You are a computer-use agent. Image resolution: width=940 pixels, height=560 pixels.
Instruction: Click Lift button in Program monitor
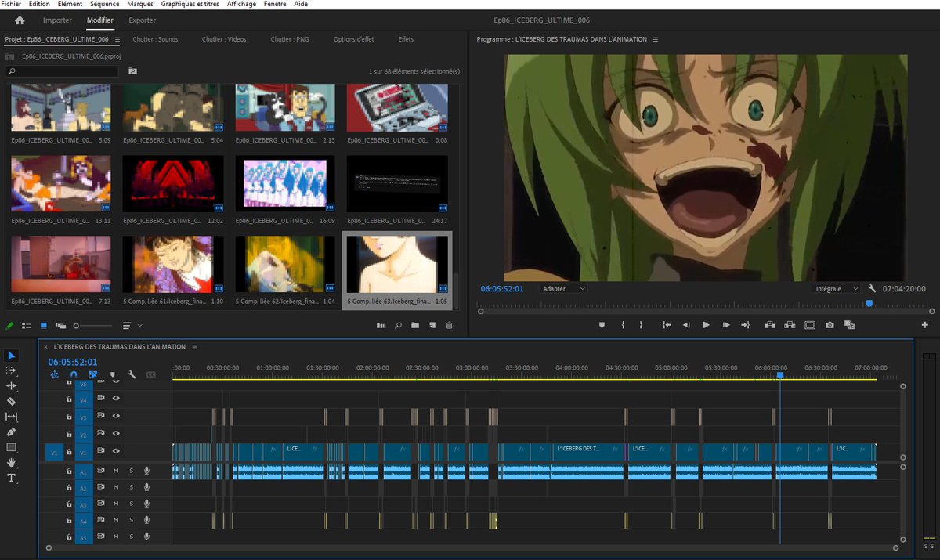[x=769, y=324]
